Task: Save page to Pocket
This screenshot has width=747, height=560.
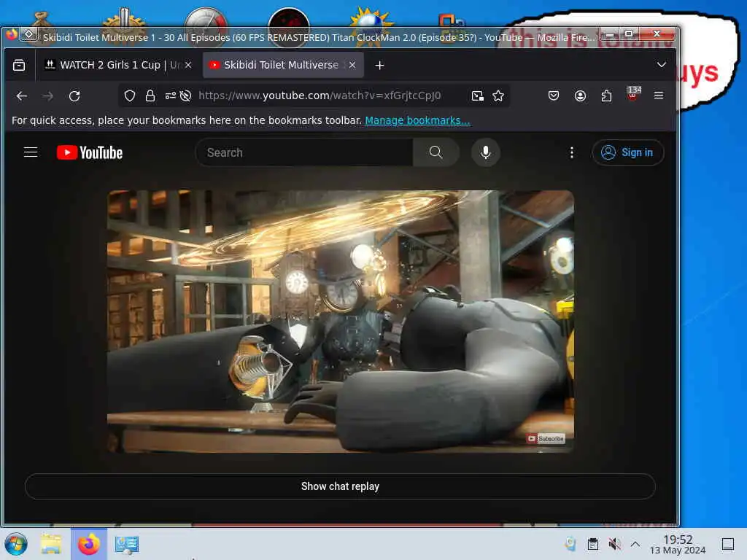Action: coord(554,96)
